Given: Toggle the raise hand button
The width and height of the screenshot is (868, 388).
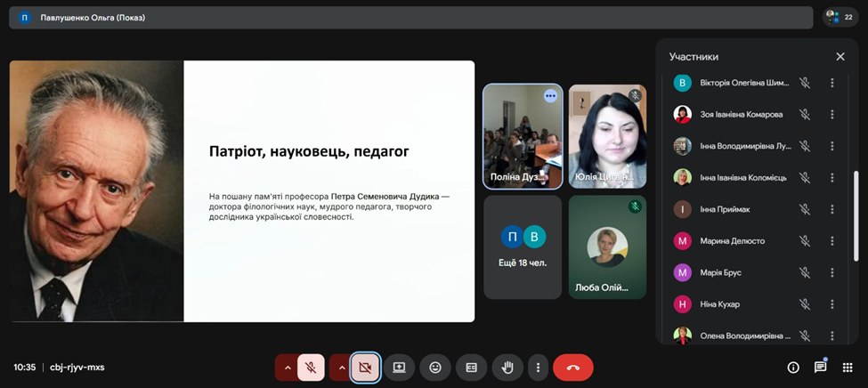Looking at the screenshot, I should pos(508,367).
